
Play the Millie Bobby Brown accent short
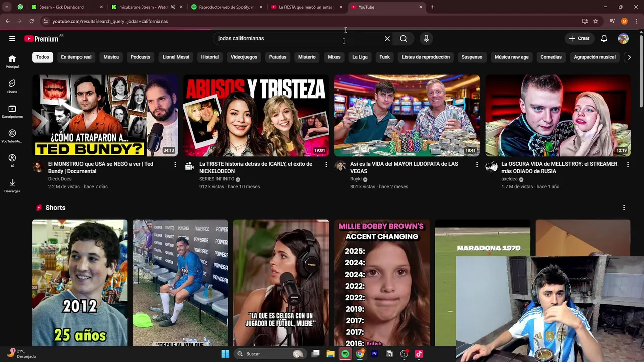click(382, 283)
